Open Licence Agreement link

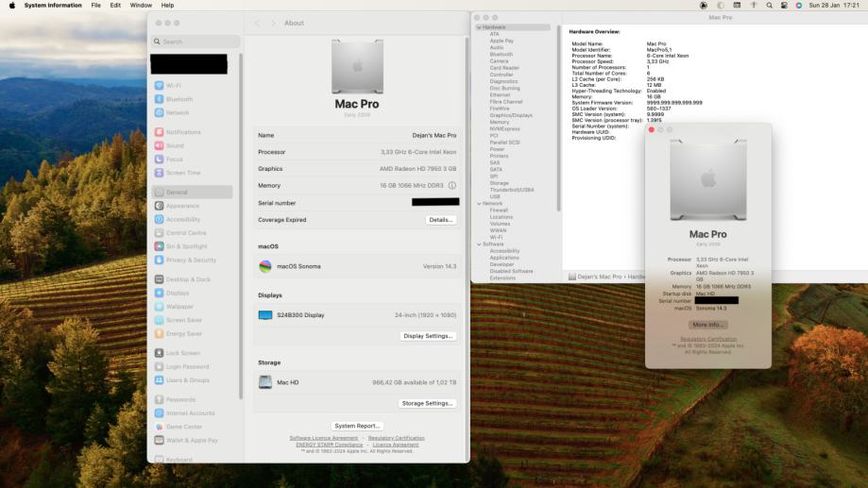pyautogui.click(x=396, y=445)
